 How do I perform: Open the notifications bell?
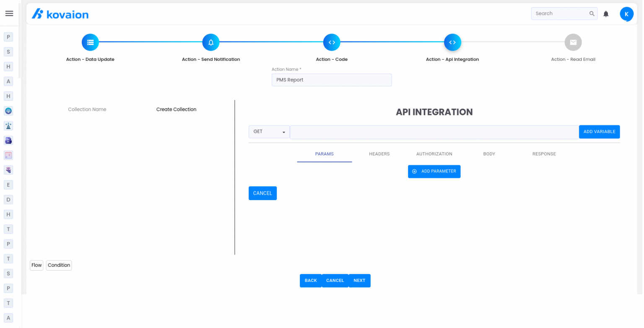(606, 13)
